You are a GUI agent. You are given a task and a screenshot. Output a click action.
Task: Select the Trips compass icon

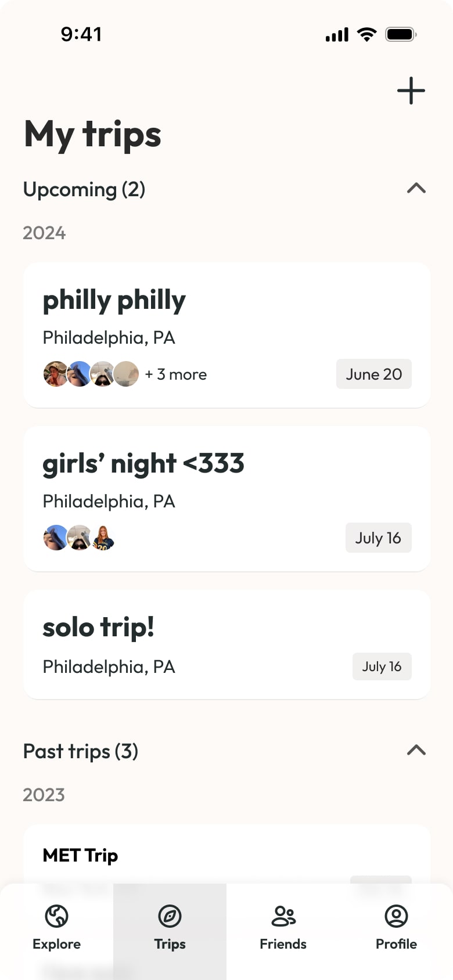click(x=170, y=917)
